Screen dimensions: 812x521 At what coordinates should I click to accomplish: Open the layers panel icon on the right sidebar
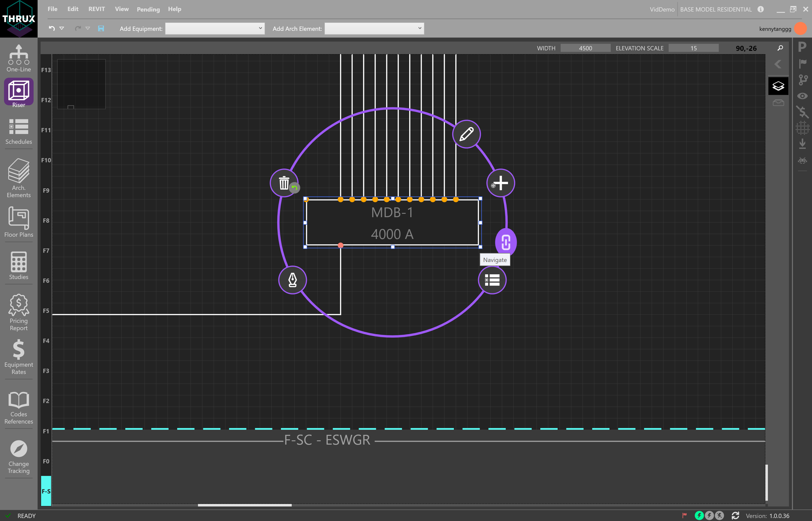point(778,86)
